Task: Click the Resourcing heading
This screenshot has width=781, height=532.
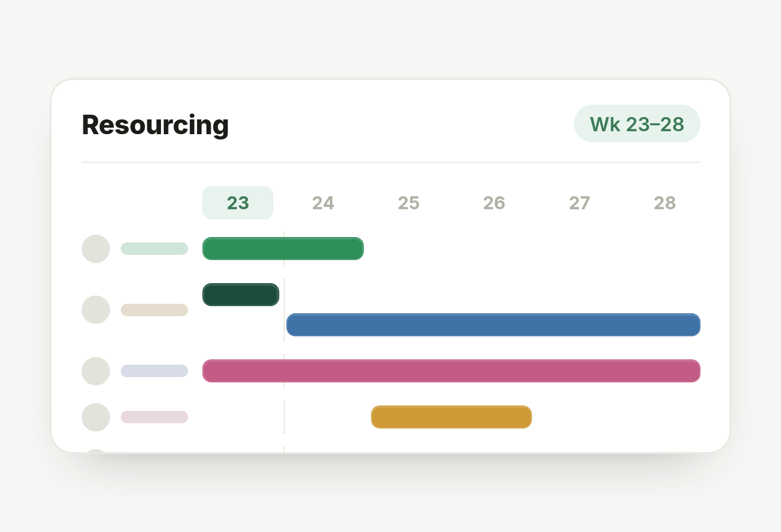Action: click(155, 125)
